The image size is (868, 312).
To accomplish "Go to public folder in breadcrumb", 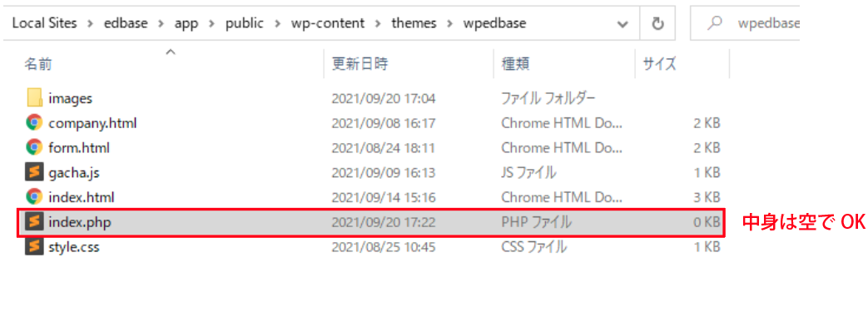I will click(244, 23).
